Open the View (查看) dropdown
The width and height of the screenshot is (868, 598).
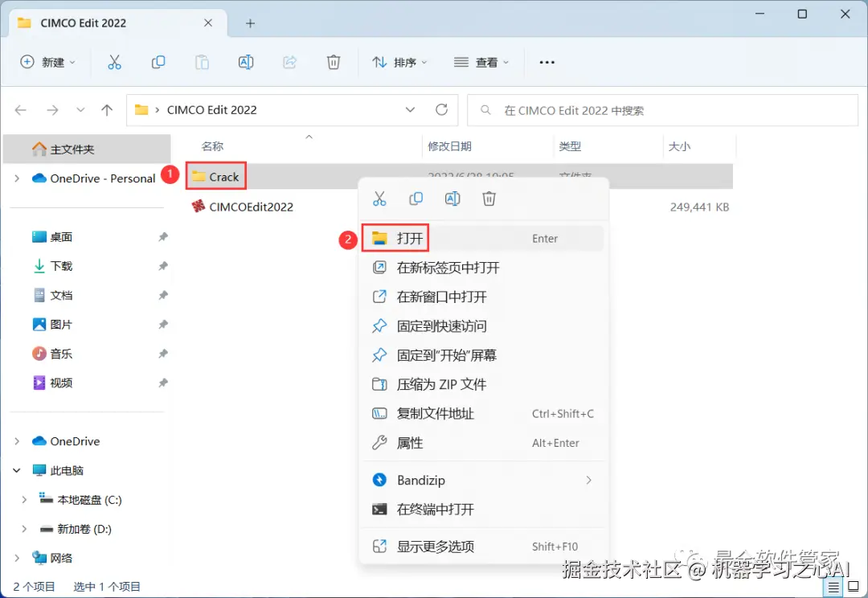click(481, 62)
